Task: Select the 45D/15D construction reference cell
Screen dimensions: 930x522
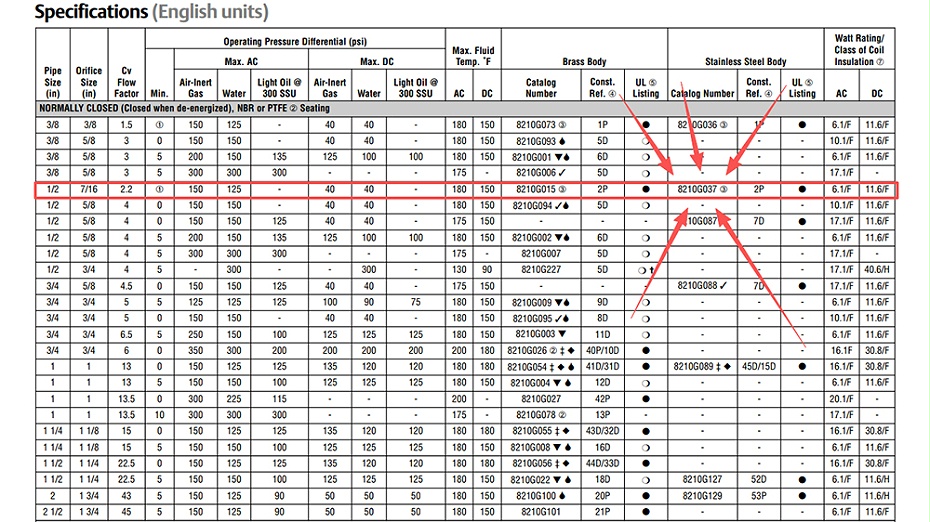Action: pos(759,366)
